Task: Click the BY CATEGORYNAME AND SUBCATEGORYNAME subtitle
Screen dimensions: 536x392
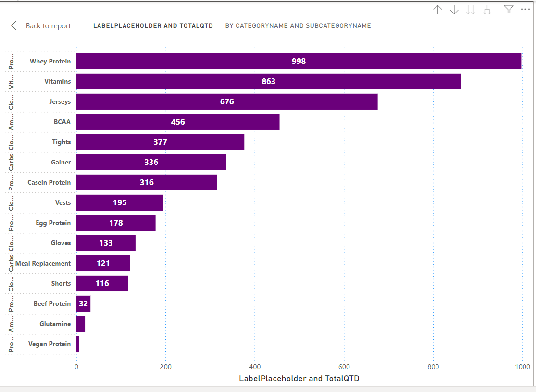Action: point(298,25)
